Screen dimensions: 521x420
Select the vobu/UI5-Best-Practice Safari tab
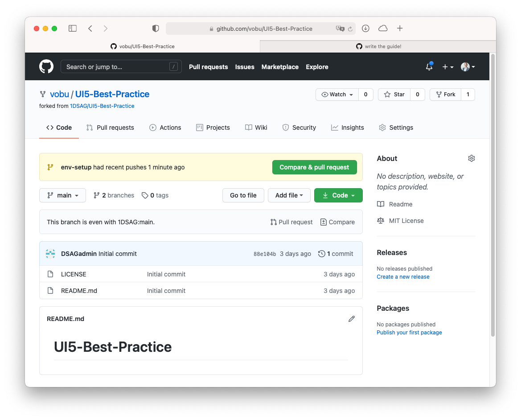142,46
